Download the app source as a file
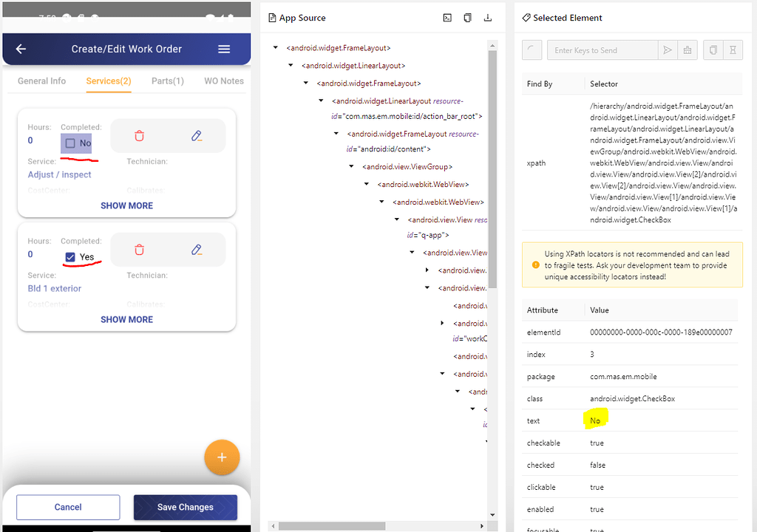The width and height of the screenshot is (757, 532). 488,17
